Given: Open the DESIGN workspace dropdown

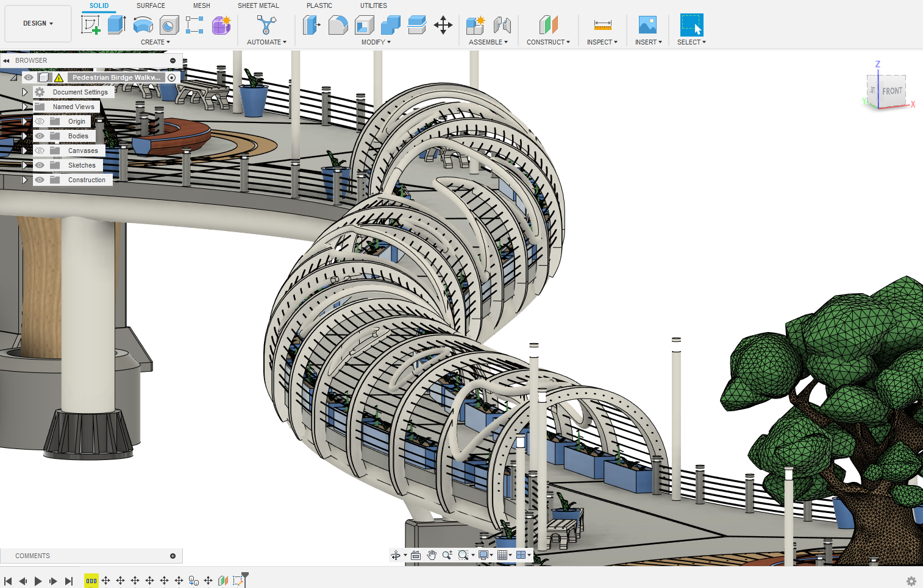Looking at the screenshot, I should (38, 23).
